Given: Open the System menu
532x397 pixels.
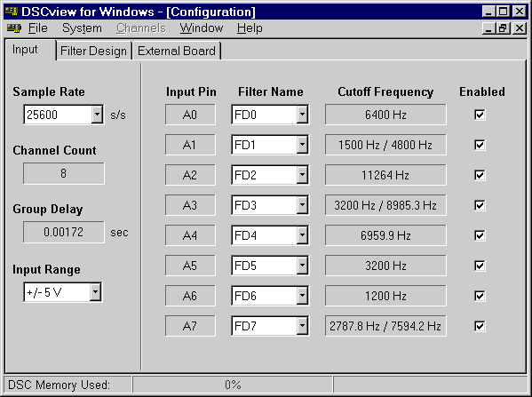Looking at the screenshot, I should 82,28.
